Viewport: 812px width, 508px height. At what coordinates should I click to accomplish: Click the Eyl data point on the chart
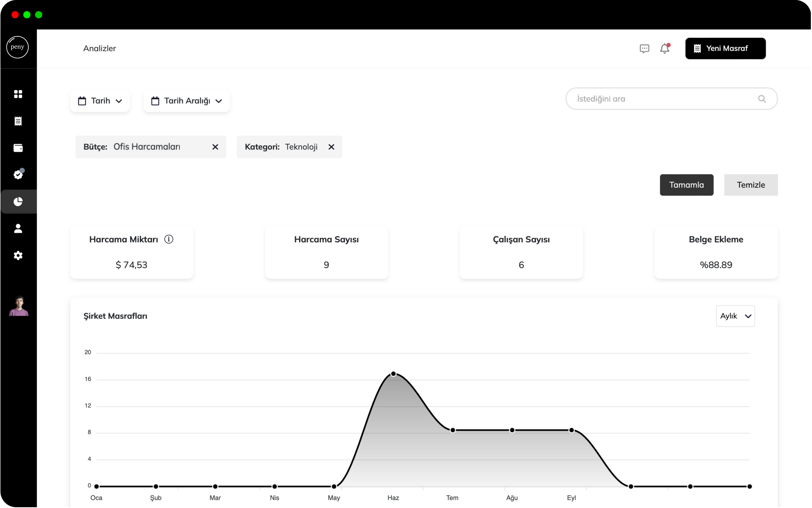(x=571, y=430)
